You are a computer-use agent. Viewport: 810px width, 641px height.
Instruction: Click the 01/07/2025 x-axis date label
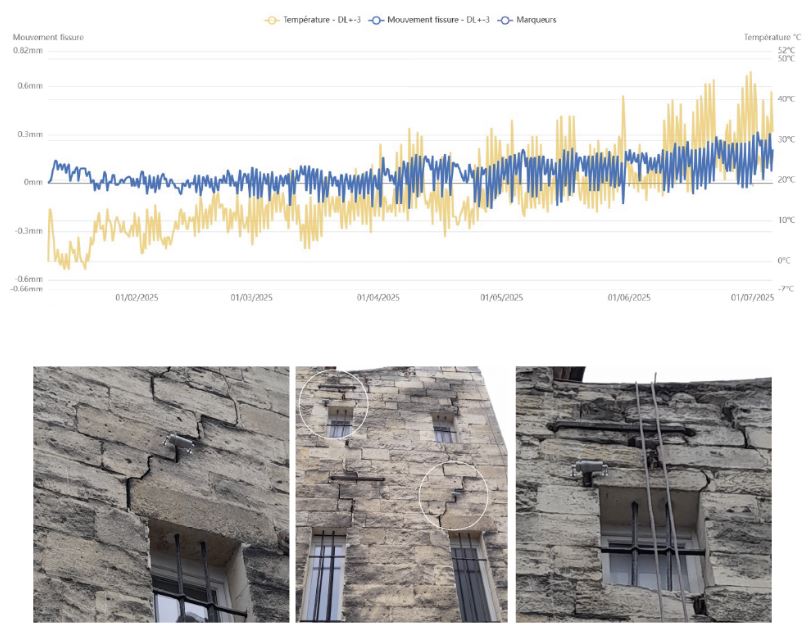click(752, 298)
